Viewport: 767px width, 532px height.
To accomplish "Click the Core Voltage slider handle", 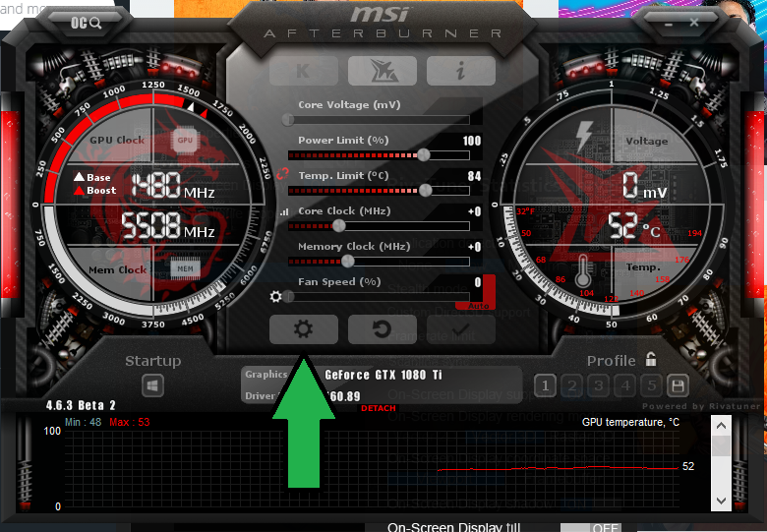I will (x=288, y=119).
